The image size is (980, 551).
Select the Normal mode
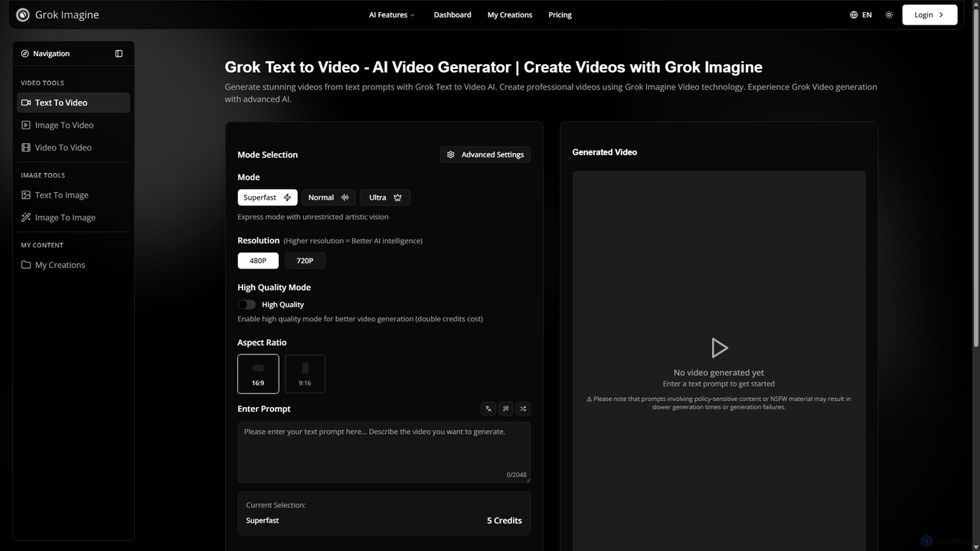(x=328, y=197)
